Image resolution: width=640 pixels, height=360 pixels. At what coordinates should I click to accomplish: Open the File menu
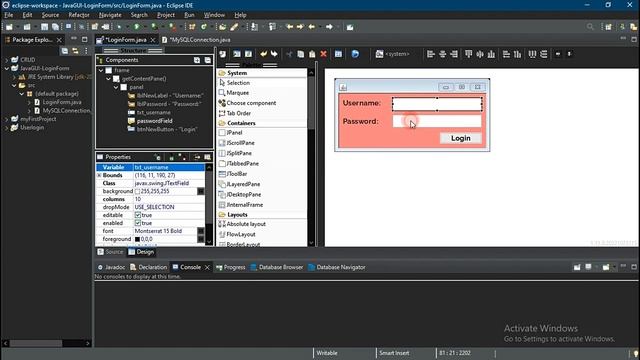point(9,15)
